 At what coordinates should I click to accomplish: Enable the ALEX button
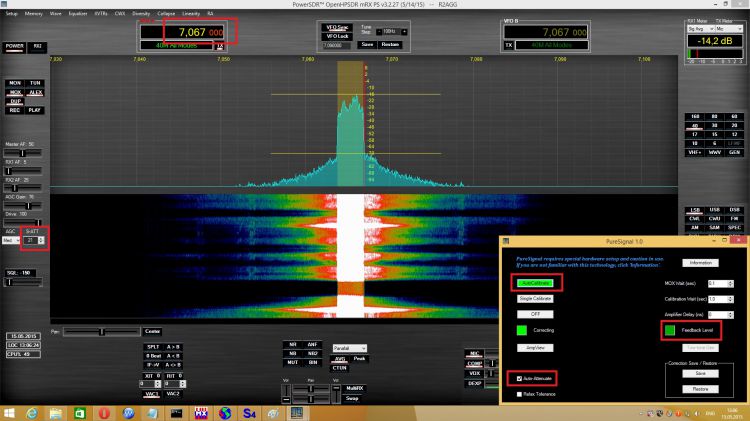pyautogui.click(x=35, y=92)
